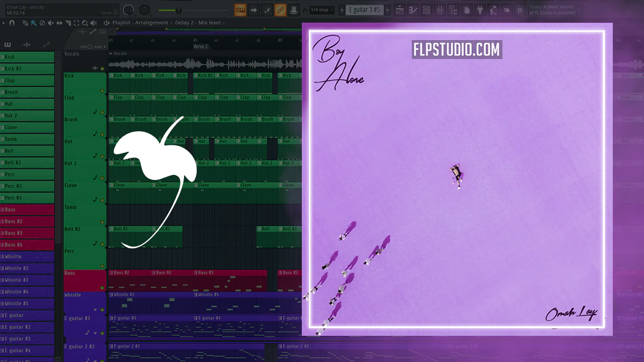This screenshot has height=362, width=644.
Task: Show piano notes filter in picker panel
Action: point(8,45)
